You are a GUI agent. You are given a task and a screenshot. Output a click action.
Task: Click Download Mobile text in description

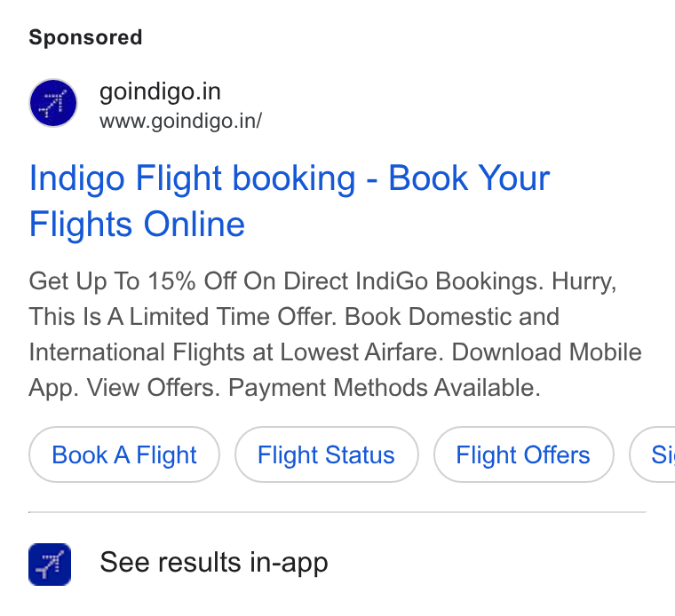click(546, 352)
